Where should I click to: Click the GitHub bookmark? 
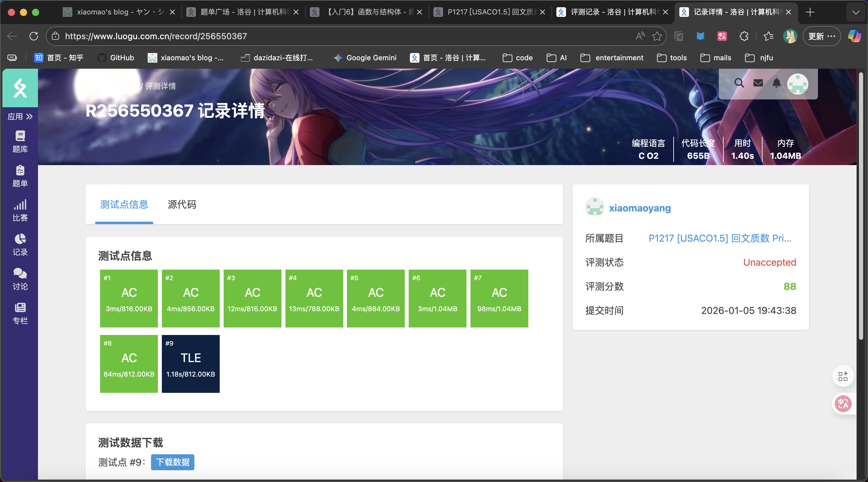click(x=115, y=58)
